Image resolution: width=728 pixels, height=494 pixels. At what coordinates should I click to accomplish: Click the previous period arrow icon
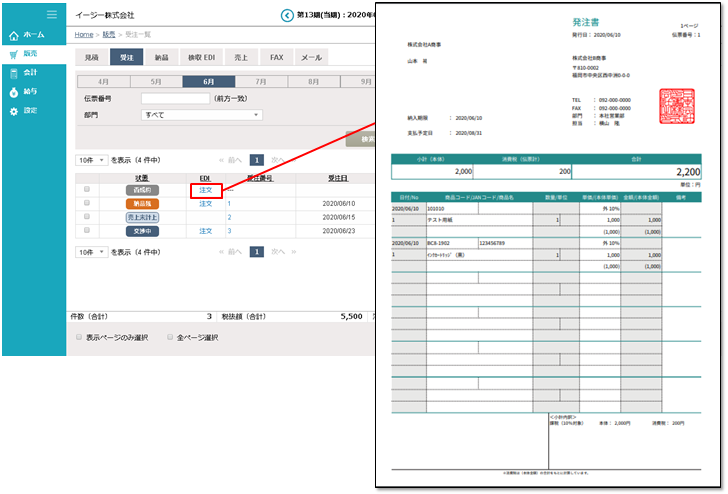point(288,15)
